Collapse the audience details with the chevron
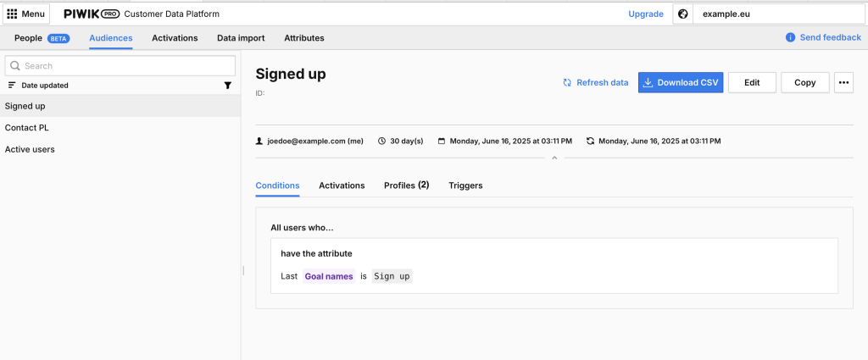868x360 pixels. [x=554, y=158]
